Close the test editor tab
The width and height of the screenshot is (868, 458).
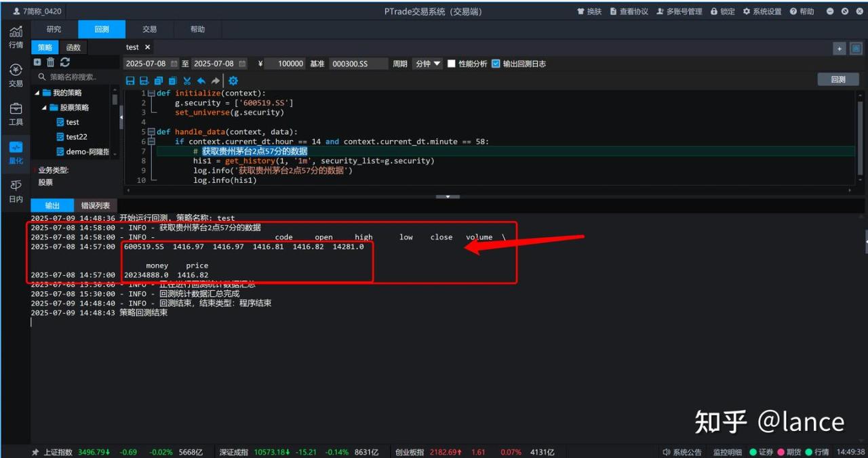[148, 47]
